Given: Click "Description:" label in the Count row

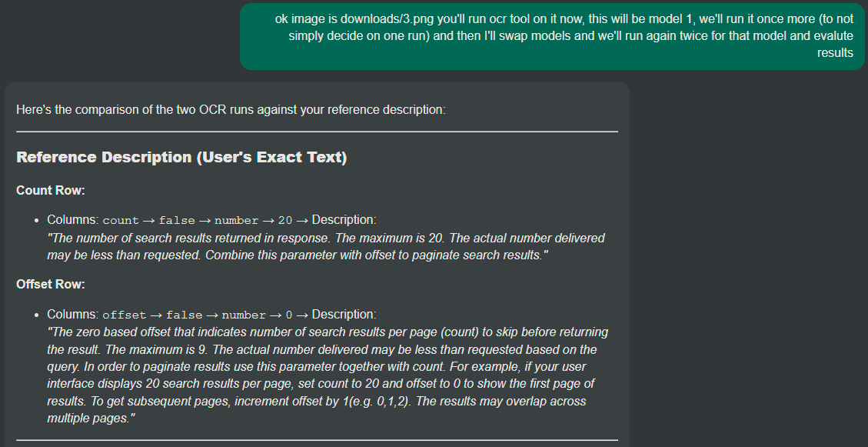Looking at the screenshot, I should pos(344,220).
